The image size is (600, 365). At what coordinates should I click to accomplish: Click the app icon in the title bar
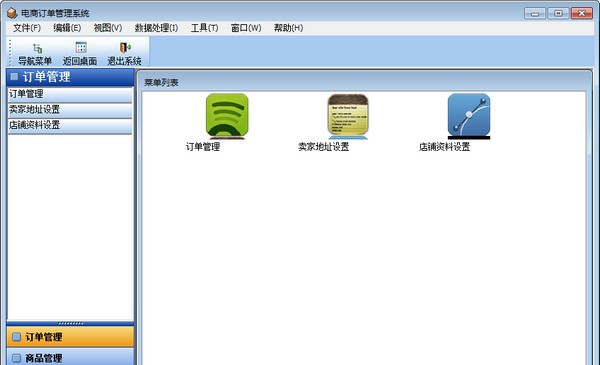click(12, 13)
